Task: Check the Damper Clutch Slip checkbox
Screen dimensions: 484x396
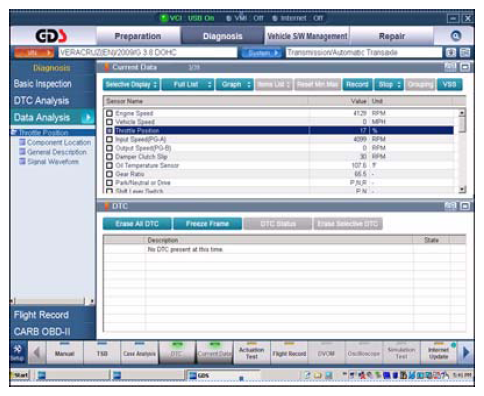Action: coord(109,157)
